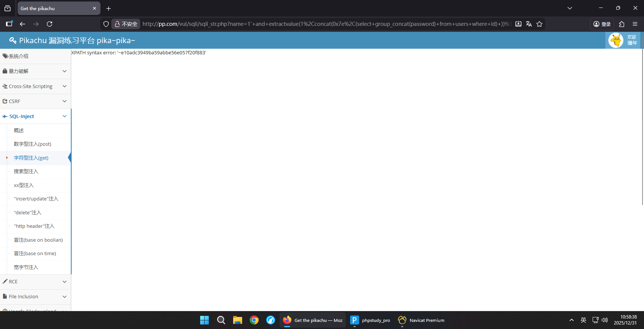Open xx型注入 page
644x329 pixels.
point(24,185)
